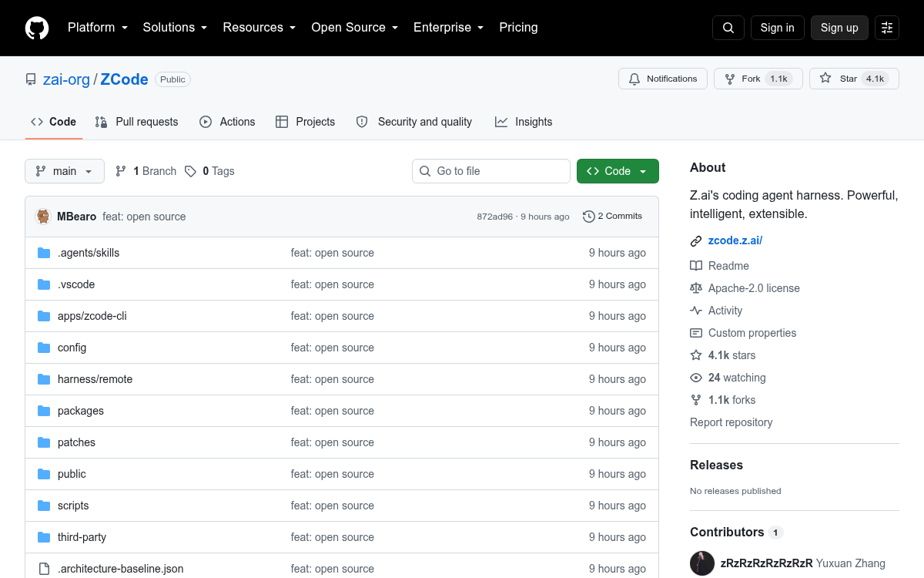The width and height of the screenshot is (924, 578).
Task: Open the search magnifier icon
Action: click(728, 28)
